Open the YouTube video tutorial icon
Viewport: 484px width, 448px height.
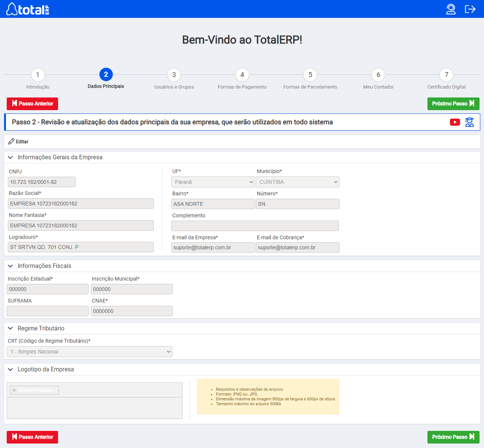click(x=455, y=122)
